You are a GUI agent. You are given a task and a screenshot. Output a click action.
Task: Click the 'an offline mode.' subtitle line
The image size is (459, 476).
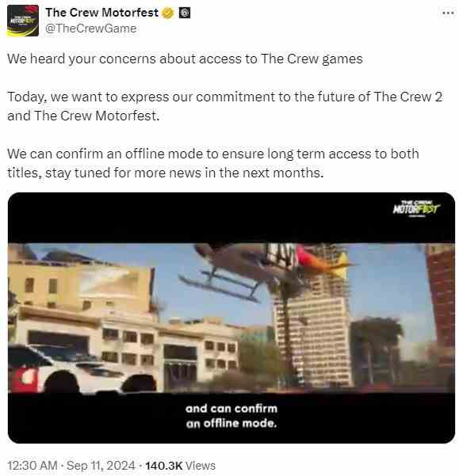point(231,423)
